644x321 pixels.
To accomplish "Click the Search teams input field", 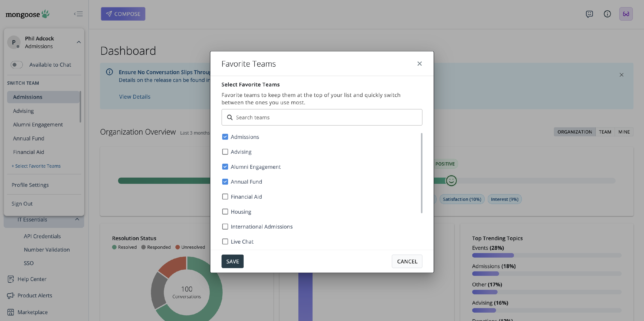I will (x=322, y=117).
